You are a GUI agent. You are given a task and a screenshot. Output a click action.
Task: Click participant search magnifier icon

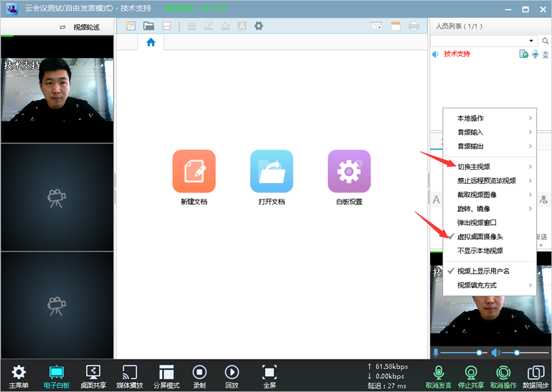click(545, 41)
